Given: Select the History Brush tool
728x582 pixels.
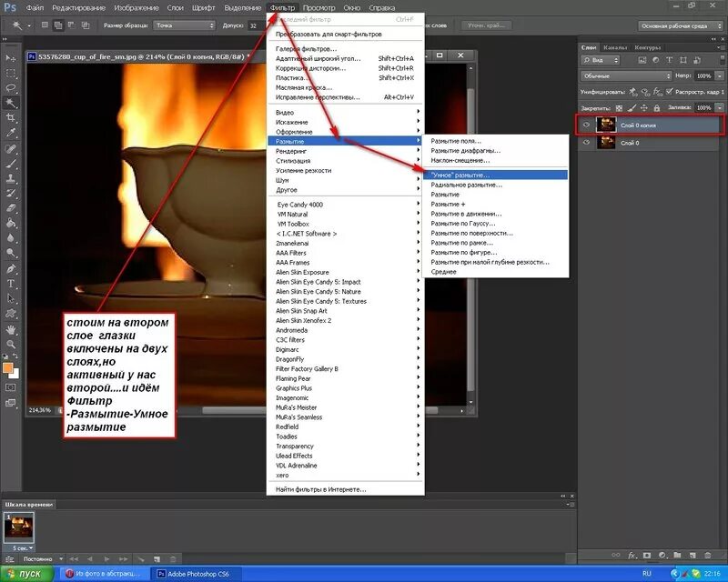Looking at the screenshot, I should [11, 194].
